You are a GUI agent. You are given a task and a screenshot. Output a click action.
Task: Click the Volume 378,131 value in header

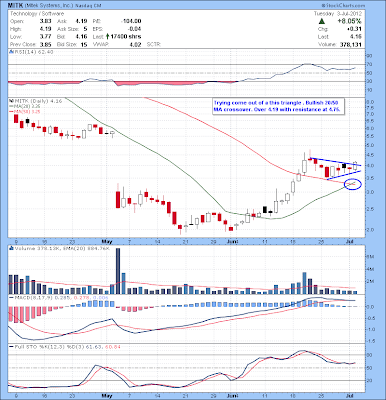point(351,44)
